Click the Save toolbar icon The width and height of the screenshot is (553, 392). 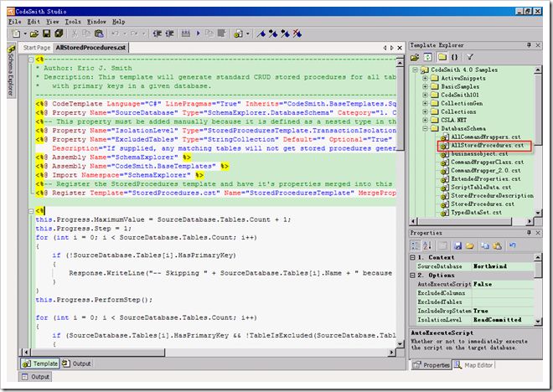(x=46, y=34)
